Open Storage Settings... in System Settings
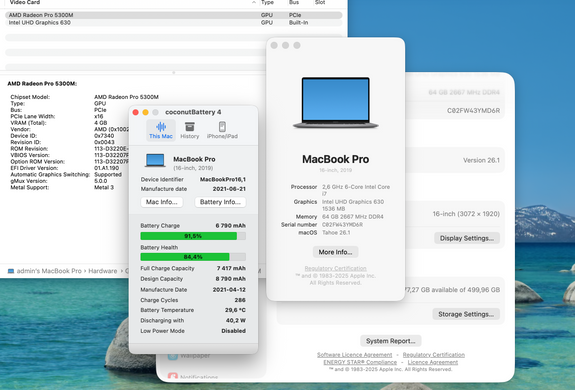 click(x=466, y=314)
